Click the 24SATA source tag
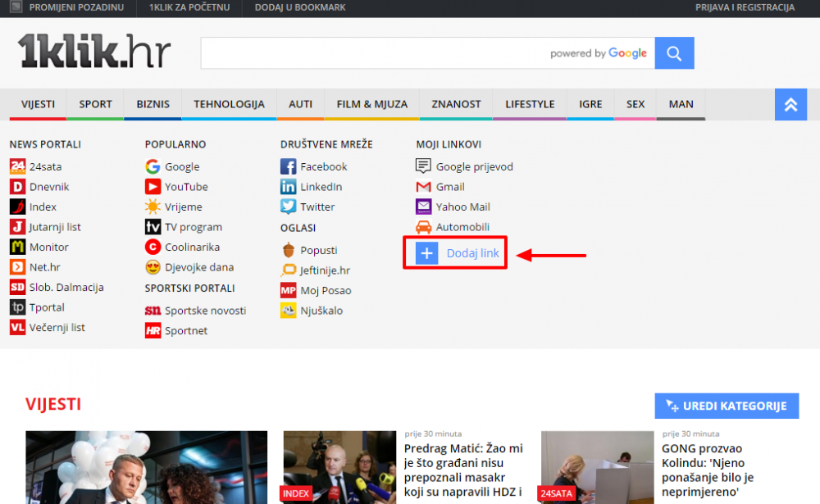This screenshot has height=504, width=820. coord(557,493)
